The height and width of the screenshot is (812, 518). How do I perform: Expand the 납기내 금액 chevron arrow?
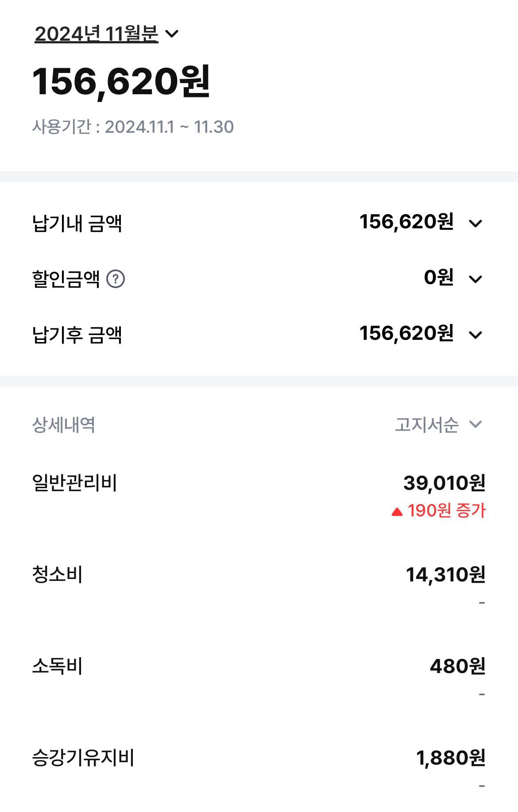[x=475, y=223]
